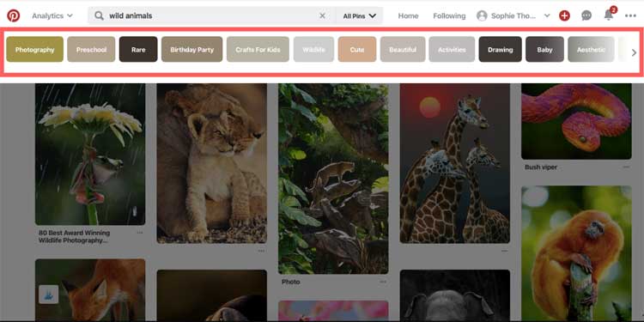Image resolution: width=644 pixels, height=322 pixels.
Task: Select the Crafts For Kids chip
Action: pyautogui.click(x=258, y=49)
